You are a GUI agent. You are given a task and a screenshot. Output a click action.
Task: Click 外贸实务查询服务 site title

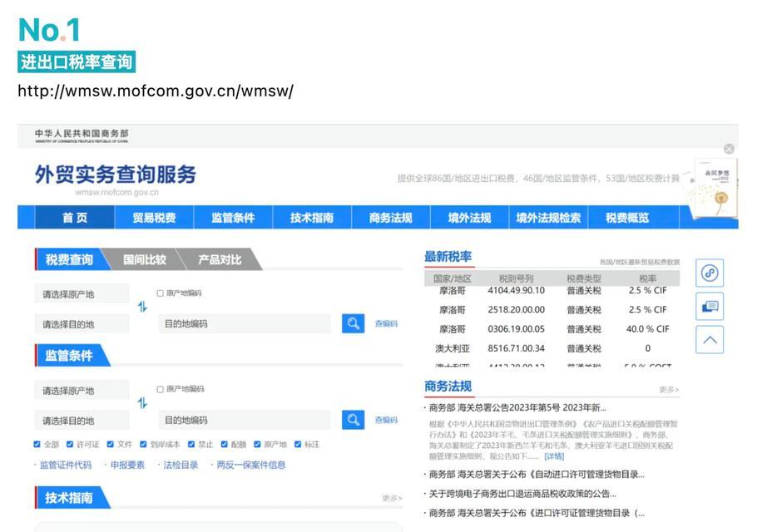point(115,175)
